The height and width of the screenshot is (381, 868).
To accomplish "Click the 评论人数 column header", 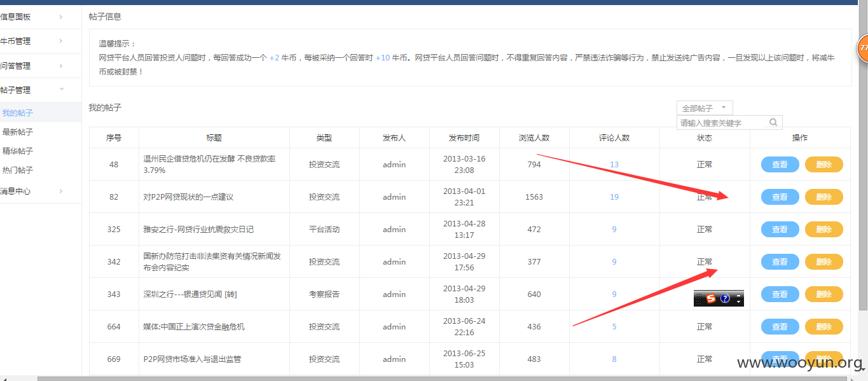I will pyautogui.click(x=614, y=138).
